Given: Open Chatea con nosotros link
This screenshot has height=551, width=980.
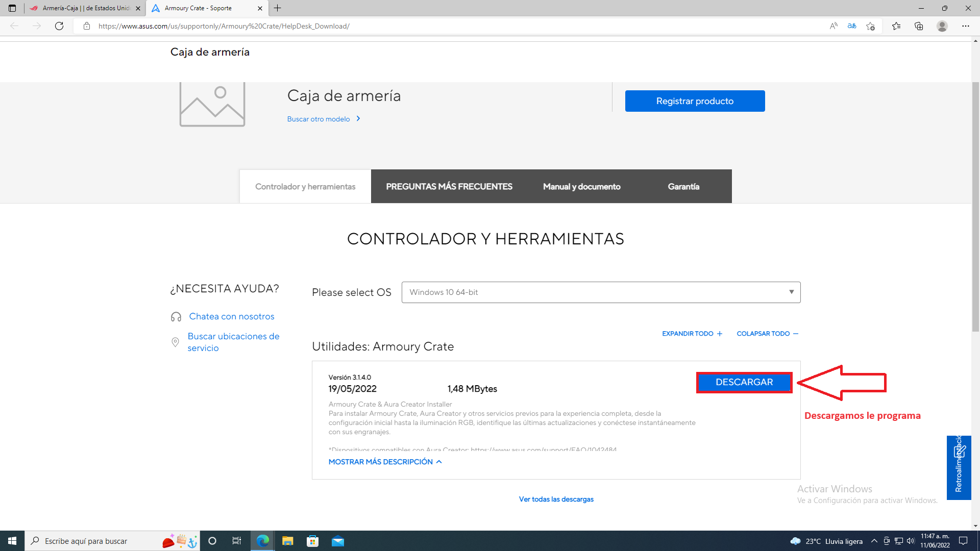Looking at the screenshot, I should (231, 316).
